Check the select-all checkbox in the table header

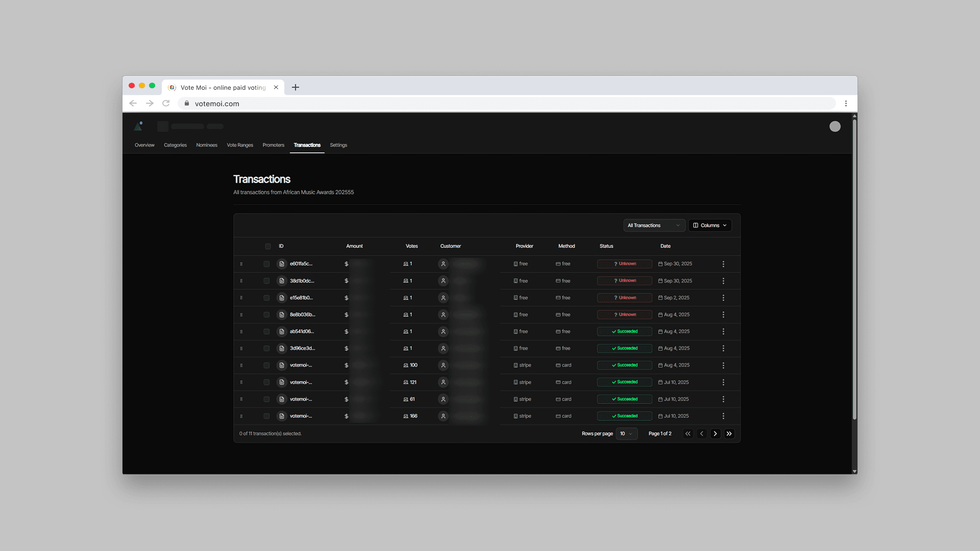268,246
